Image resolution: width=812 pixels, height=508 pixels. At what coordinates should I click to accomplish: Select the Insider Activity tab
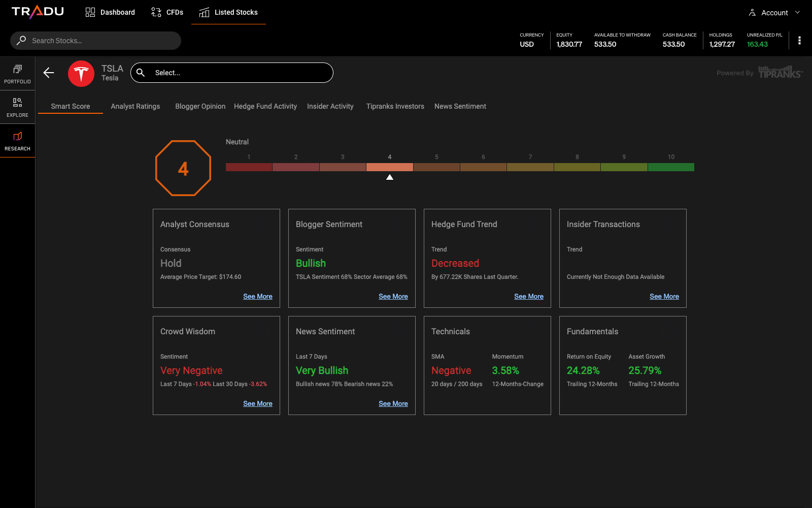330,106
